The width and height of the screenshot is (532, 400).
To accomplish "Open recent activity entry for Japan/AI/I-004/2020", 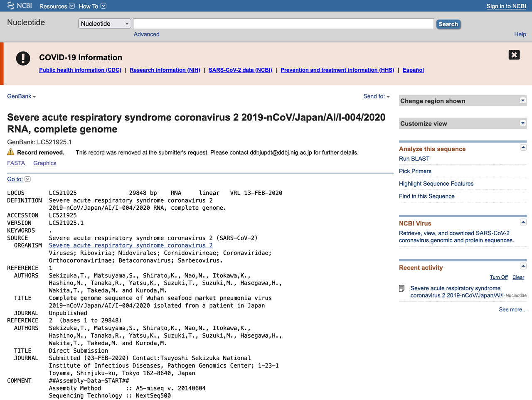I will (x=457, y=292).
